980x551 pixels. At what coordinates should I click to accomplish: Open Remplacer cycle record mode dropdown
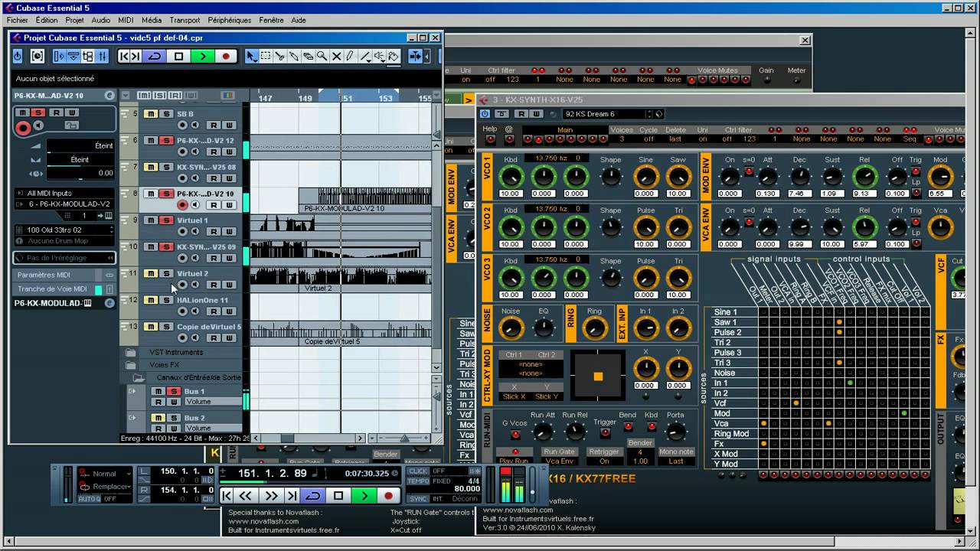click(x=105, y=487)
